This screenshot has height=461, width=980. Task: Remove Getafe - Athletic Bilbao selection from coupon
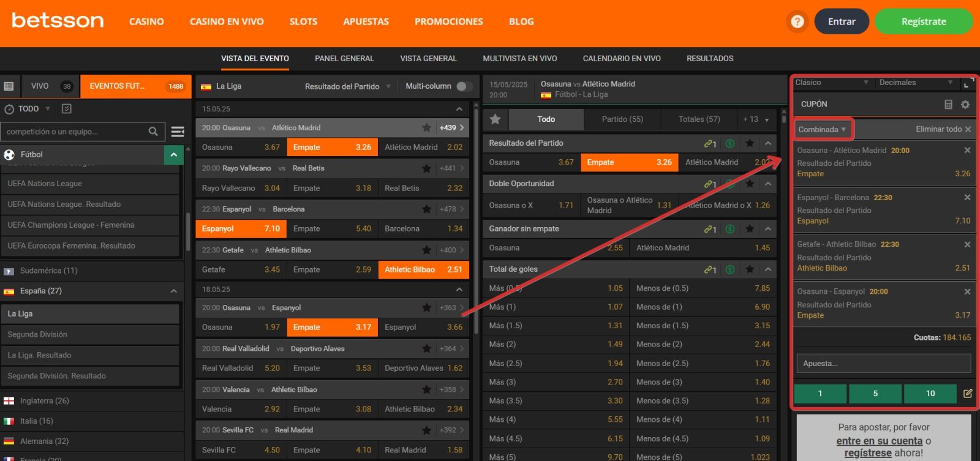[968, 244]
